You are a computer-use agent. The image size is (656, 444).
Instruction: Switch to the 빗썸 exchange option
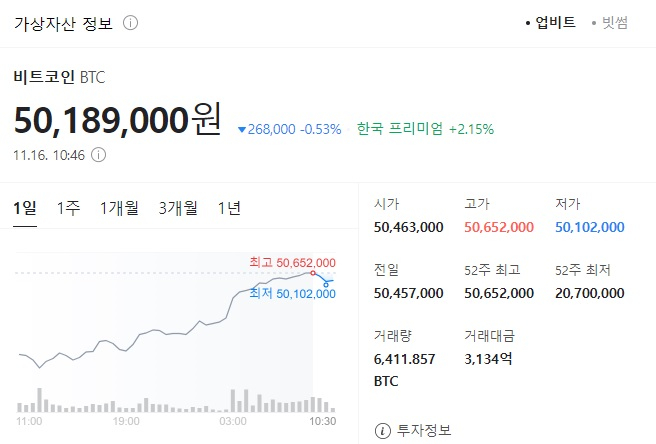[x=613, y=22]
